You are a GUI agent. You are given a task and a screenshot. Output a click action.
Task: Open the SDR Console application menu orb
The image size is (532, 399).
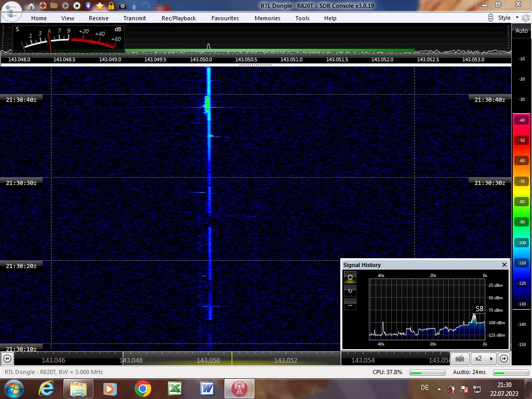[11, 11]
